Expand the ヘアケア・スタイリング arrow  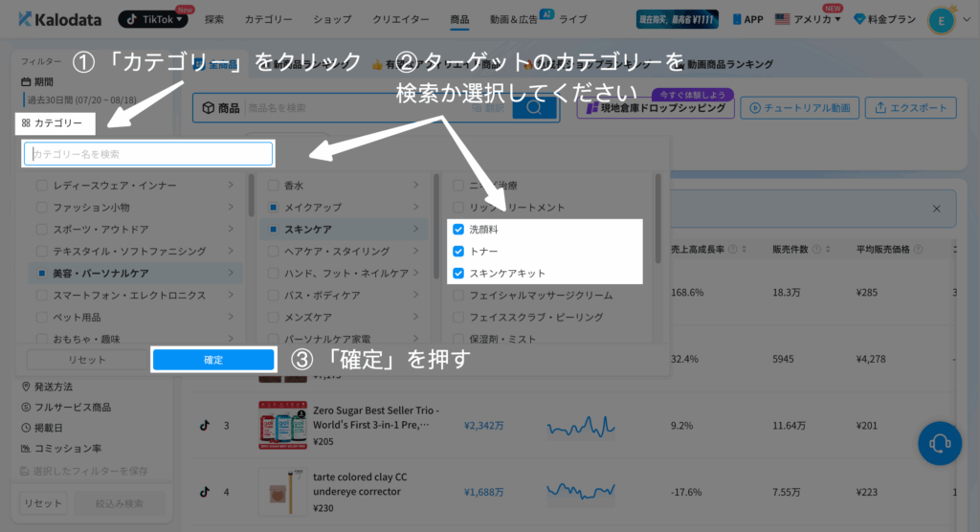click(x=415, y=252)
